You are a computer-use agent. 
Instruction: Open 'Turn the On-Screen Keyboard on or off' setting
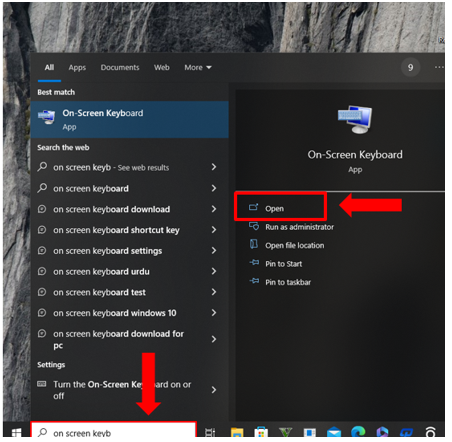tap(130, 390)
